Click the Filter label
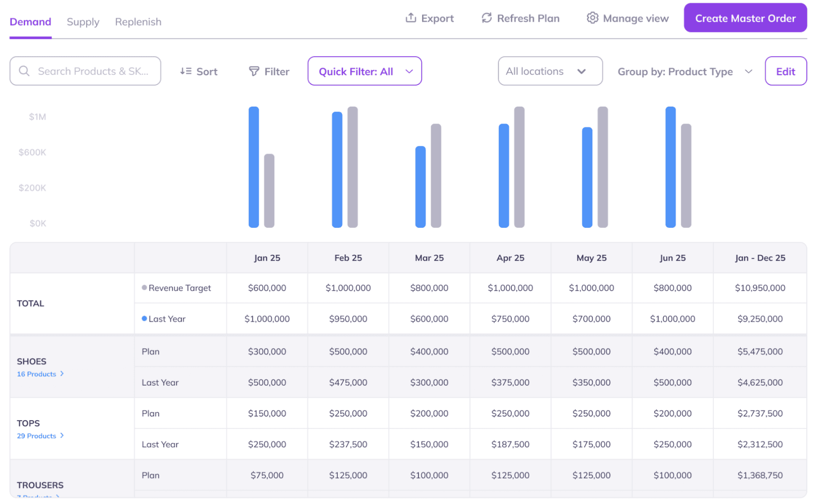Screen dimensions: 814x504 [277, 72]
